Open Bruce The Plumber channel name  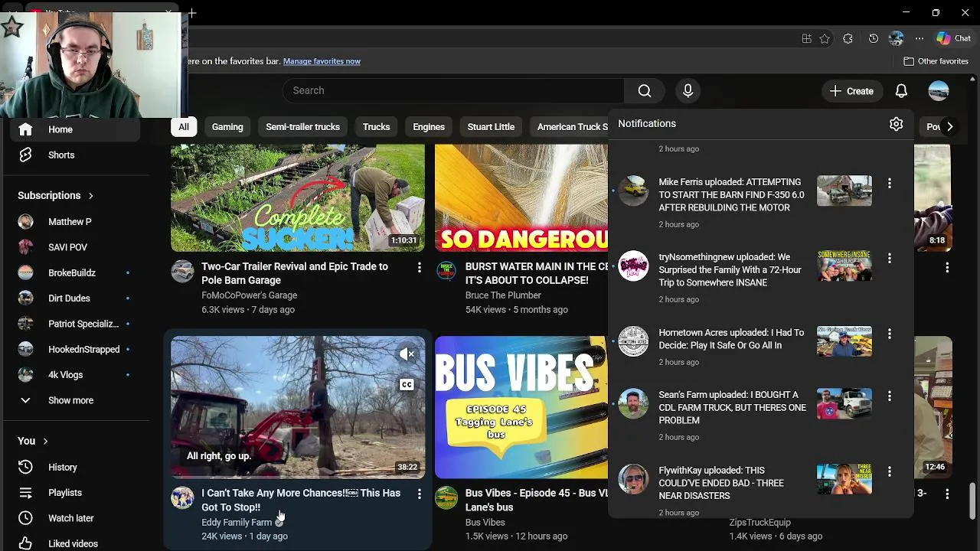(x=503, y=295)
